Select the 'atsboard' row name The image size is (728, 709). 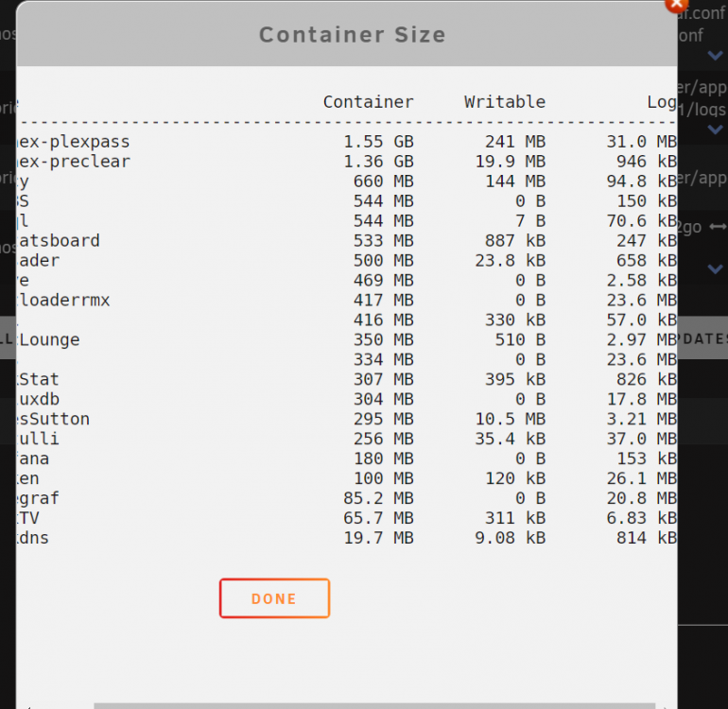pyautogui.click(x=59, y=240)
